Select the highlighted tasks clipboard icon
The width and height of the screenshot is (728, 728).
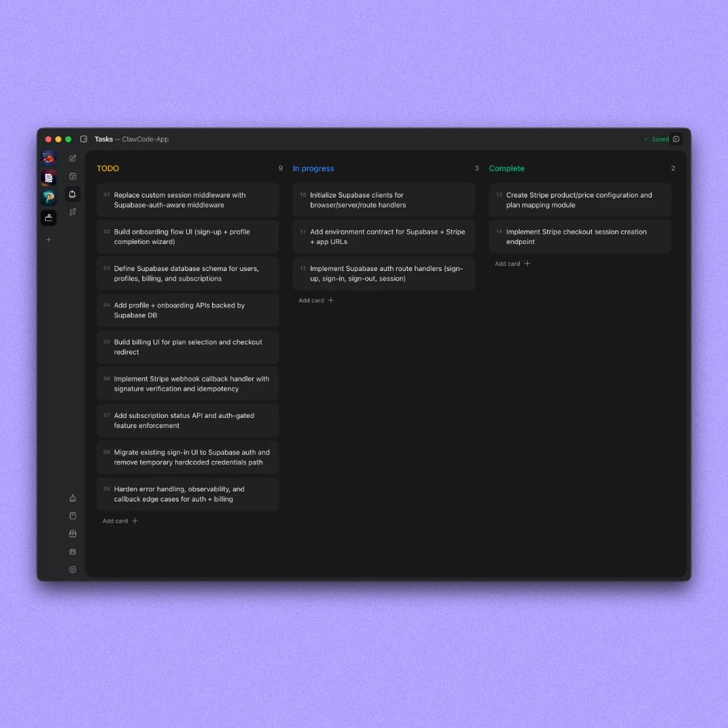tap(73, 194)
